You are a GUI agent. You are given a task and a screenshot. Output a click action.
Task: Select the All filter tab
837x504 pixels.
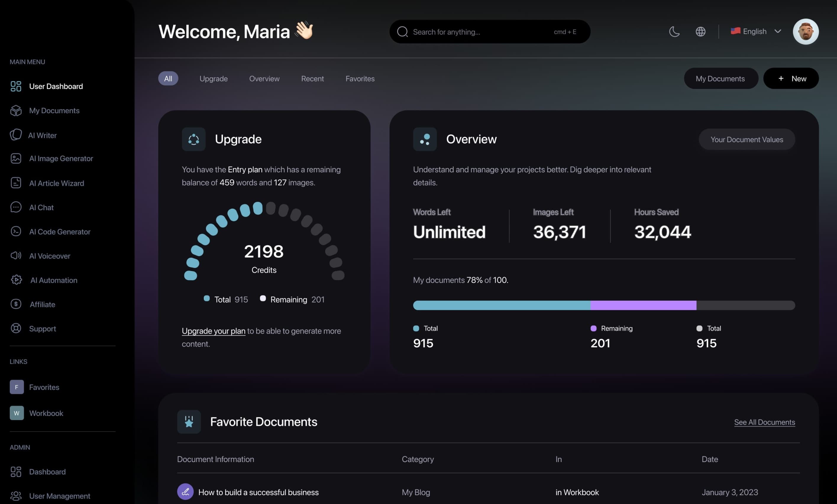[168, 78]
